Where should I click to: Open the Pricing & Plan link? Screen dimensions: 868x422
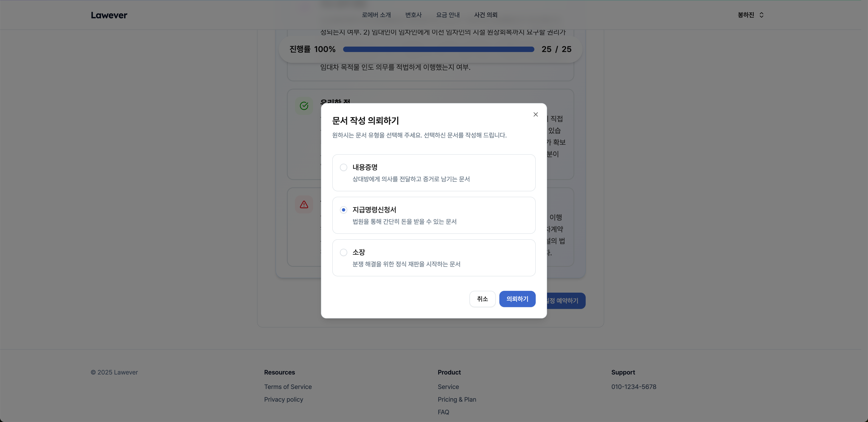point(457,399)
